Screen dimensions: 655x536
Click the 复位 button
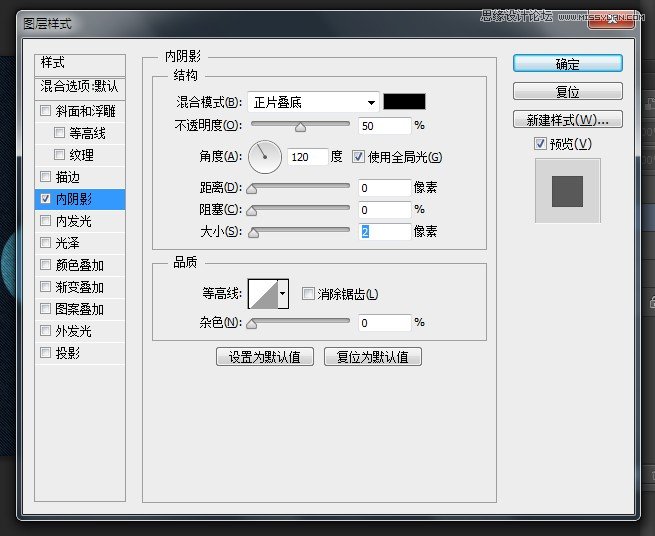(x=568, y=91)
